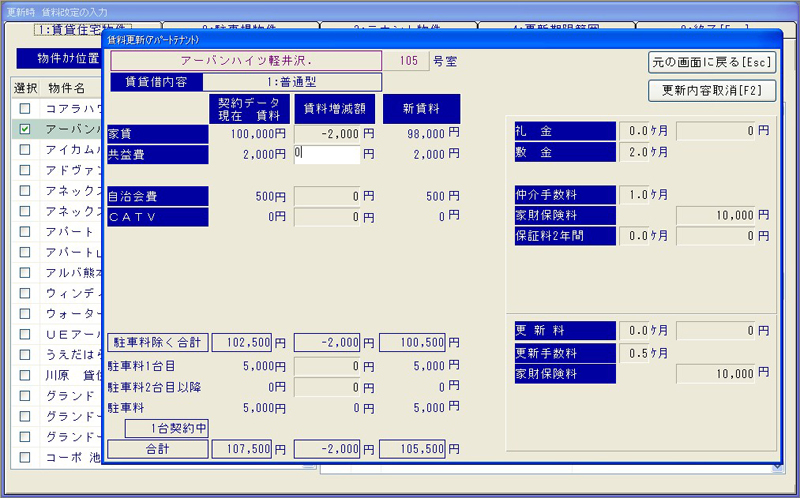Tick the アルバ熊本 row checkbox
The height and width of the screenshot is (498, 800).
25,274
